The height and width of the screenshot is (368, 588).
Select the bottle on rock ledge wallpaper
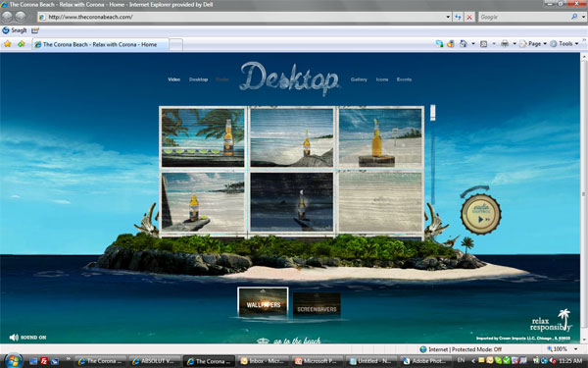[x=203, y=201]
